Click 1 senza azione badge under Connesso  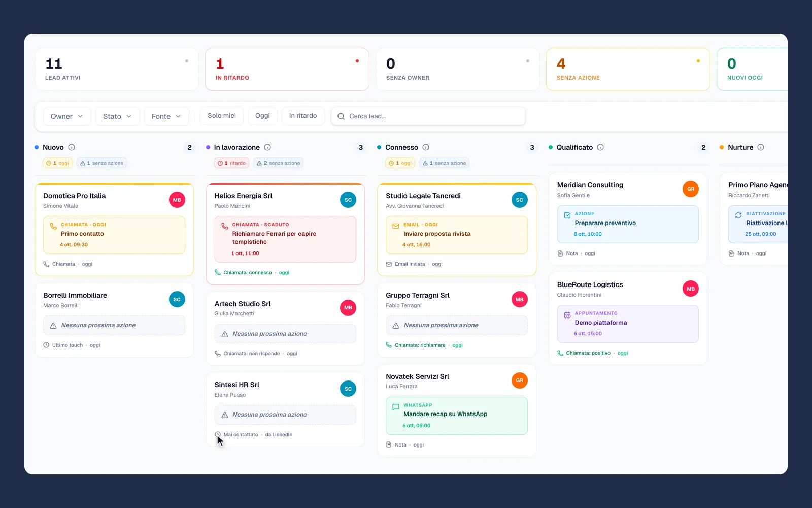tap(445, 163)
